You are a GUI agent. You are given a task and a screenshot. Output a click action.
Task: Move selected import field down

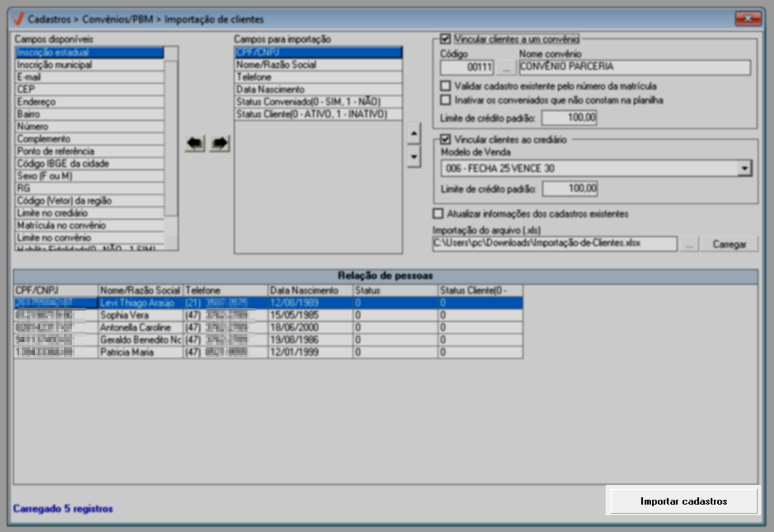pyautogui.click(x=413, y=157)
